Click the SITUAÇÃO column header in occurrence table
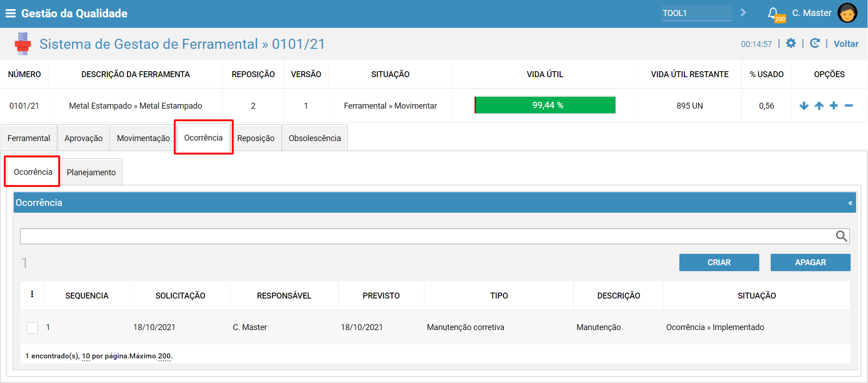The image size is (868, 383). 757,295
